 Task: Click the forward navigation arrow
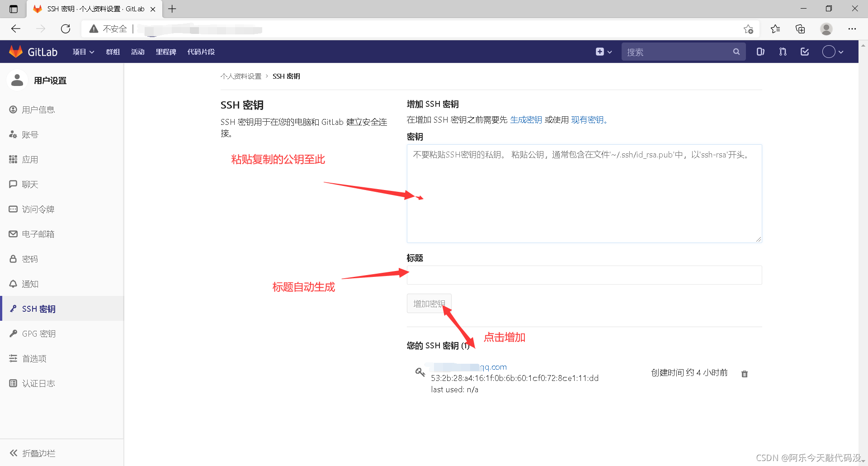click(x=41, y=29)
